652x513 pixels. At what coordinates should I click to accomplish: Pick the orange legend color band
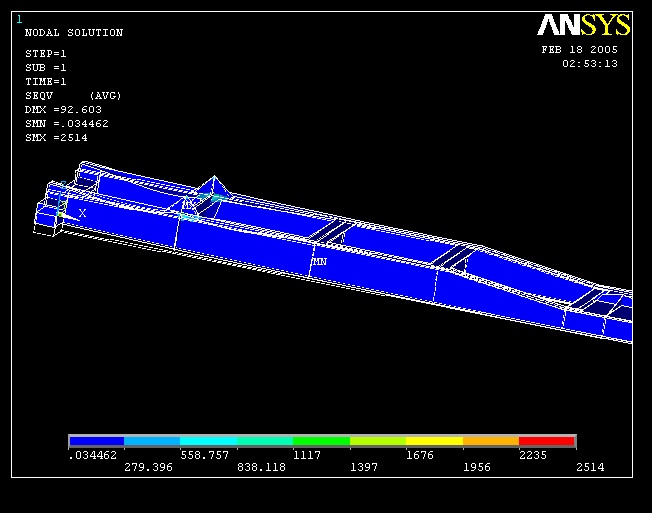pos(491,441)
